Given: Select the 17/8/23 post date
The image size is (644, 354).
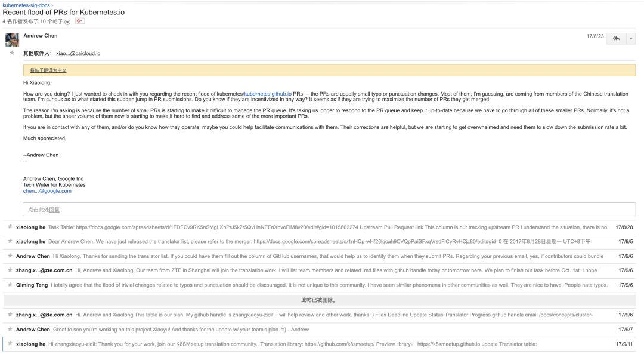Looking at the screenshot, I should pyautogui.click(x=595, y=36).
